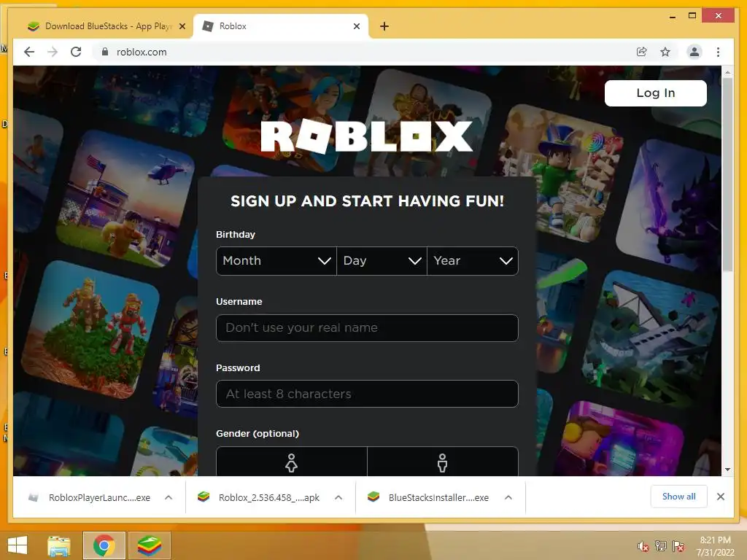The image size is (747, 560).
Task: Open the Year birthday dropdown
Action: coord(473,260)
